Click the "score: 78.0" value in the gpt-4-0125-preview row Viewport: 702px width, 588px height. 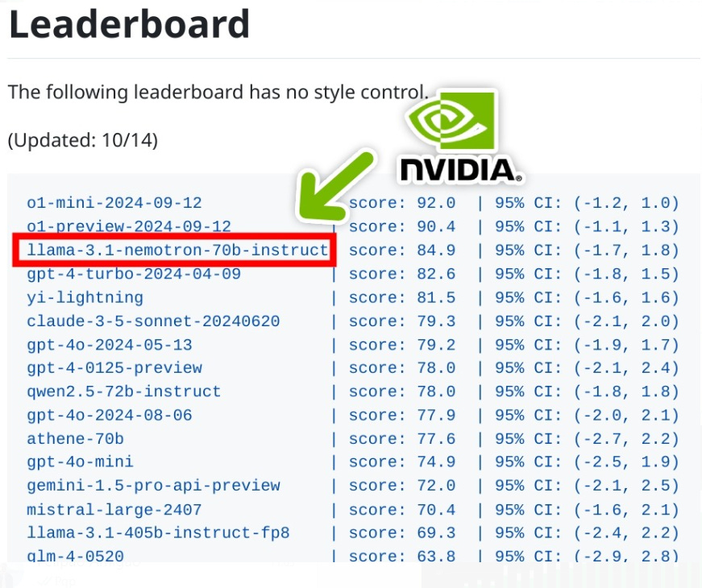click(x=402, y=368)
